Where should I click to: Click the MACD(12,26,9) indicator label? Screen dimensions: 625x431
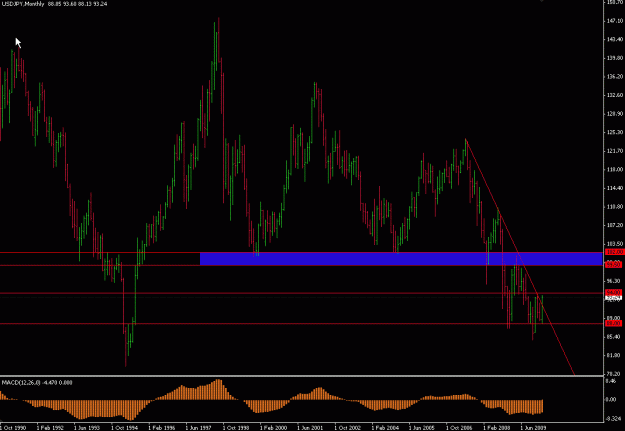tap(21, 383)
